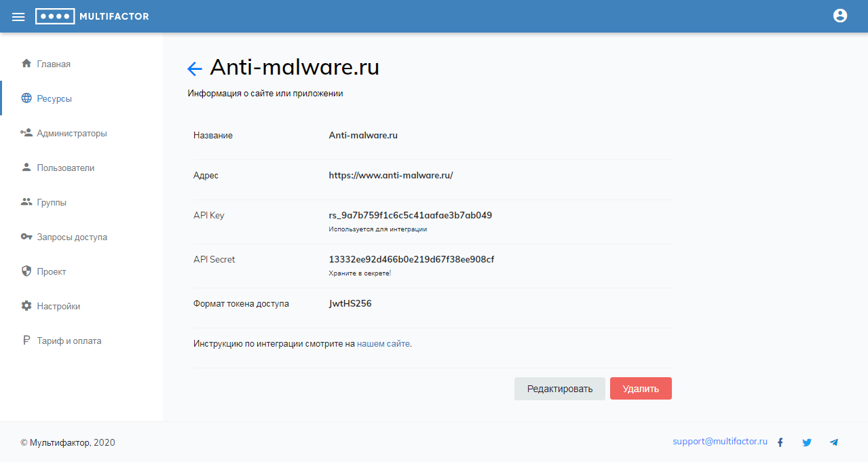Screen dimensions: 868x462
Task: Open the user account profile icon
Action: (x=840, y=16)
